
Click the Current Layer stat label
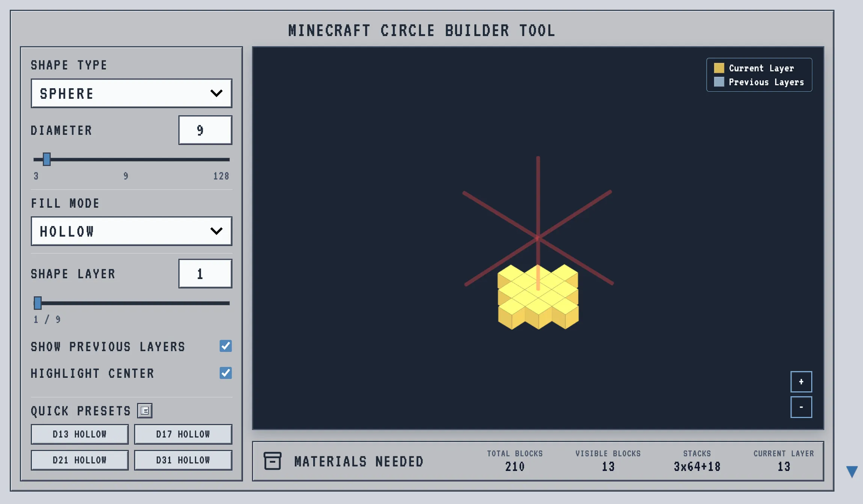tap(784, 454)
